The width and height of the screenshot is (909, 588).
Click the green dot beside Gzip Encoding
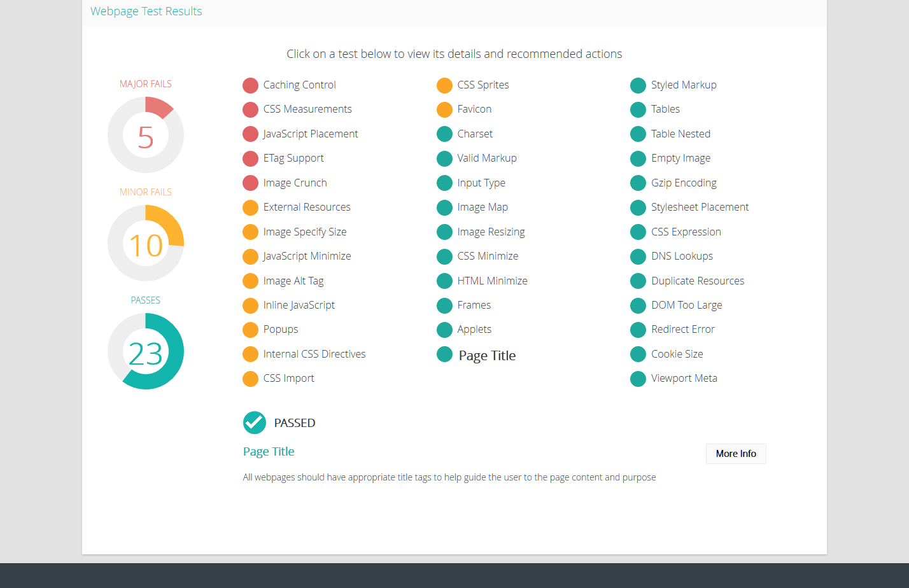[638, 183]
